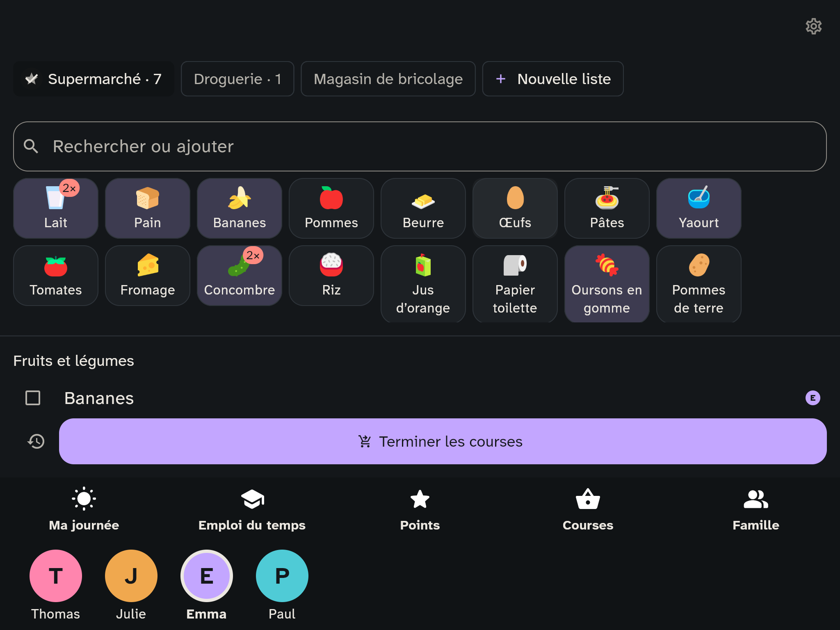Select Emma's profile avatar
Image resolution: width=840 pixels, height=630 pixels.
(207, 576)
